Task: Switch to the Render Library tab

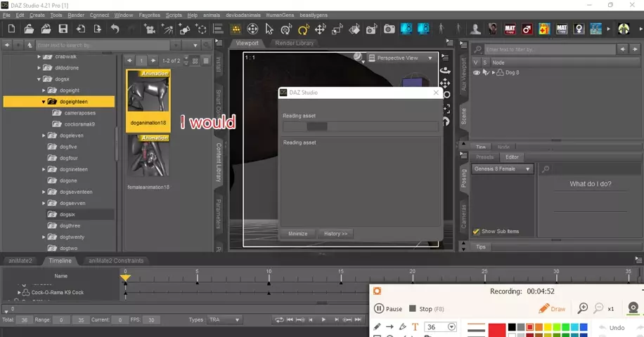Action: (295, 43)
